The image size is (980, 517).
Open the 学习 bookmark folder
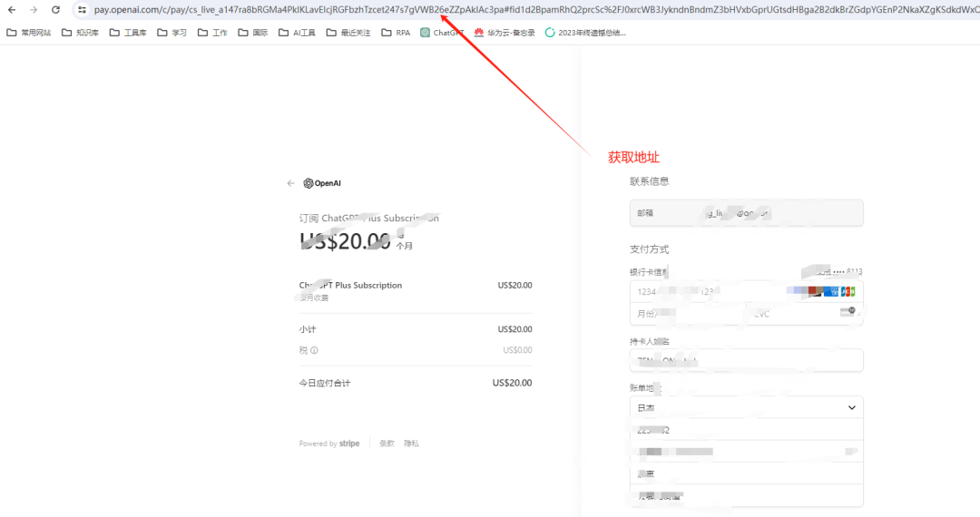(171, 33)
